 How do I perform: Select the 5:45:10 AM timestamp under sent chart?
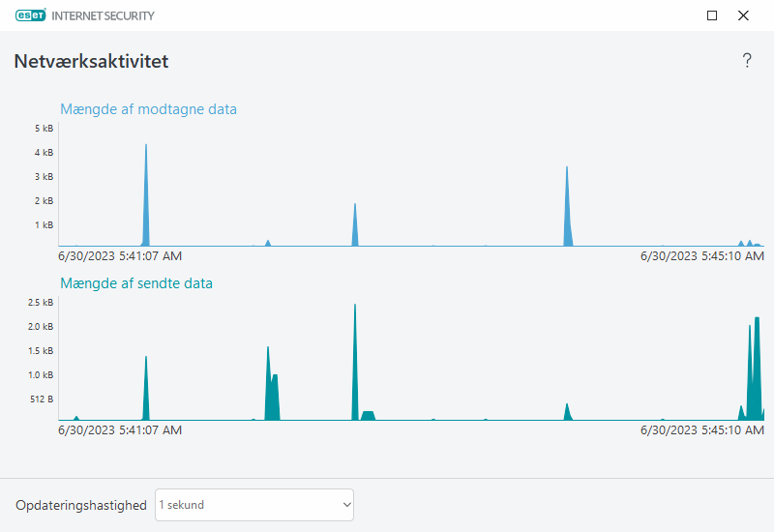click(702, 430)
